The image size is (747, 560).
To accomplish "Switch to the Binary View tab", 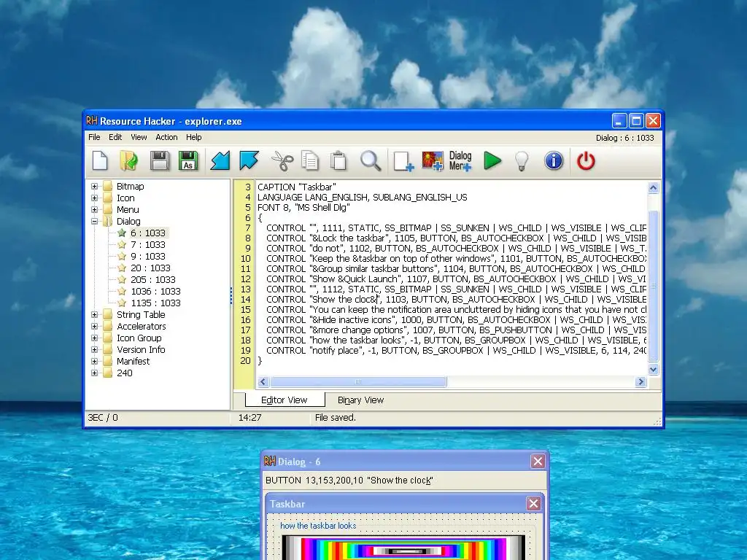I will (360, 400).
